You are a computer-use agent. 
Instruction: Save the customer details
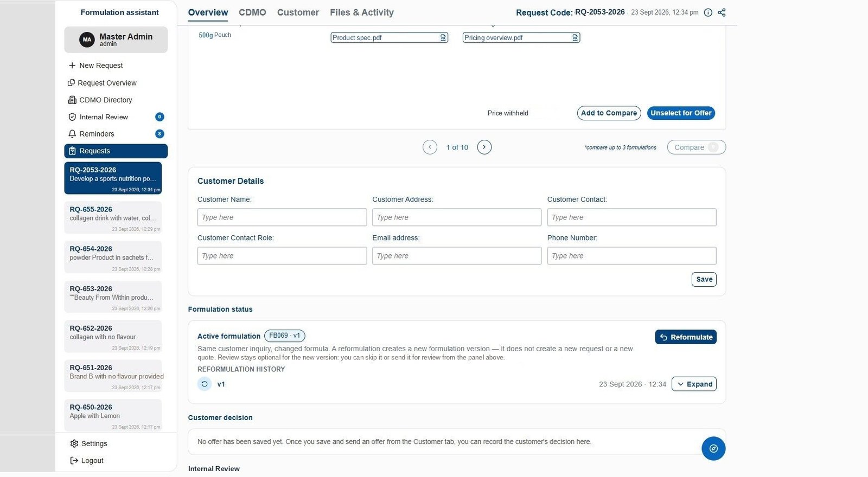[x=704, y=279]
